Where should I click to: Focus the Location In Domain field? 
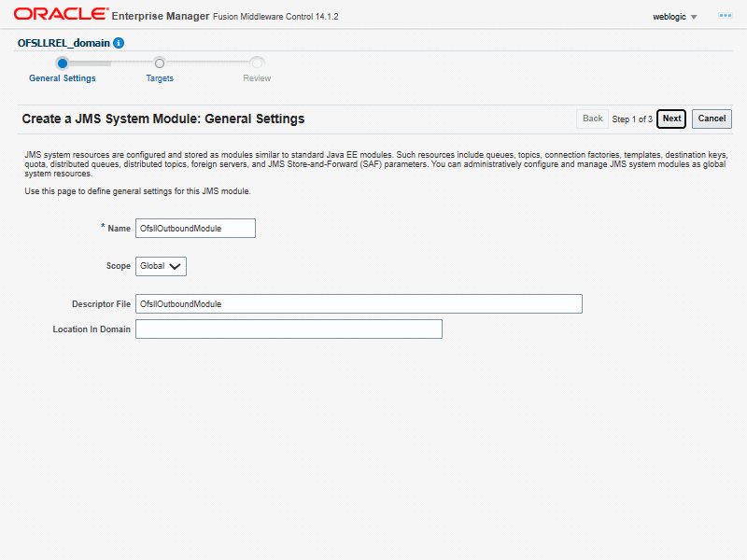(289, 329)
